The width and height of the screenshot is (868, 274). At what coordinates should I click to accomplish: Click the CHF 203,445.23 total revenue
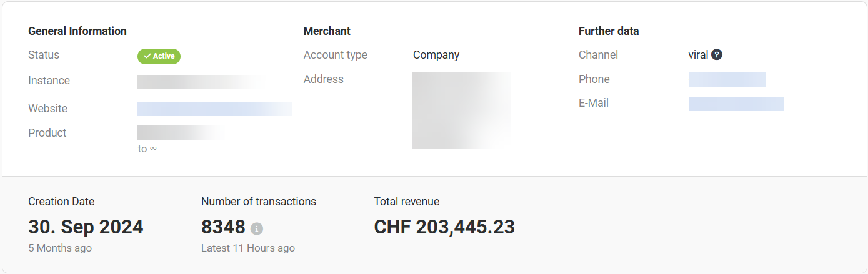444,227
